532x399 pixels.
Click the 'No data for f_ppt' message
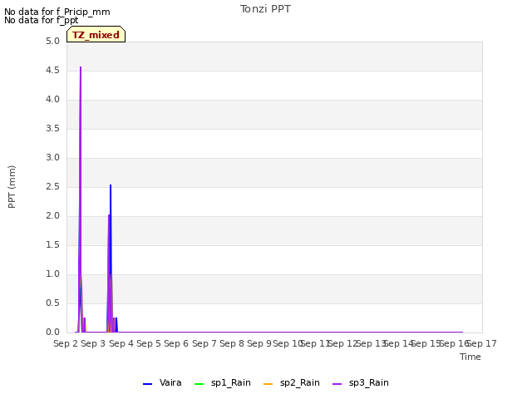41,20
